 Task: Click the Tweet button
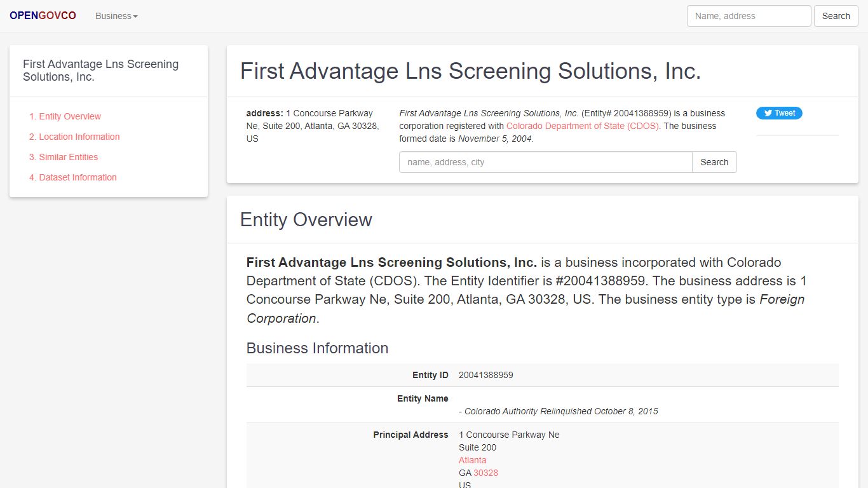(779, 113)
